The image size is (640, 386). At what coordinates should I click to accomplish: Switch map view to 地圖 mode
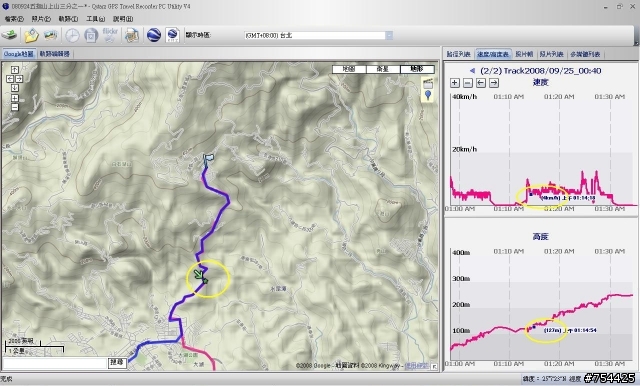tap(349, 69)
